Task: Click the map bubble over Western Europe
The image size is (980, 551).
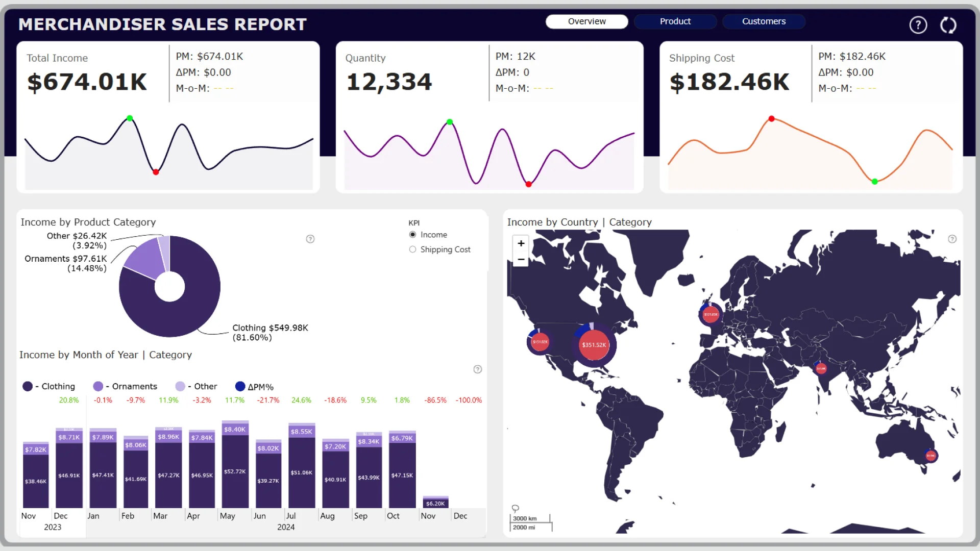Action: pyautogui.click(x=710, y=314)
